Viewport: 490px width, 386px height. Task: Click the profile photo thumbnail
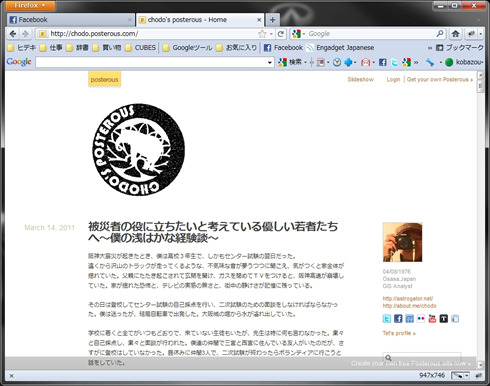(x=402, y=242)
